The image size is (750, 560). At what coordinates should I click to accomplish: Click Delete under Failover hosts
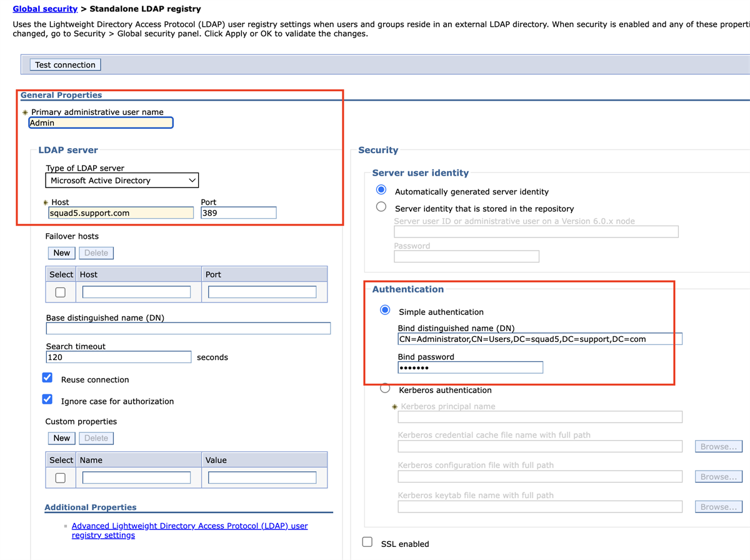point(96,252)
